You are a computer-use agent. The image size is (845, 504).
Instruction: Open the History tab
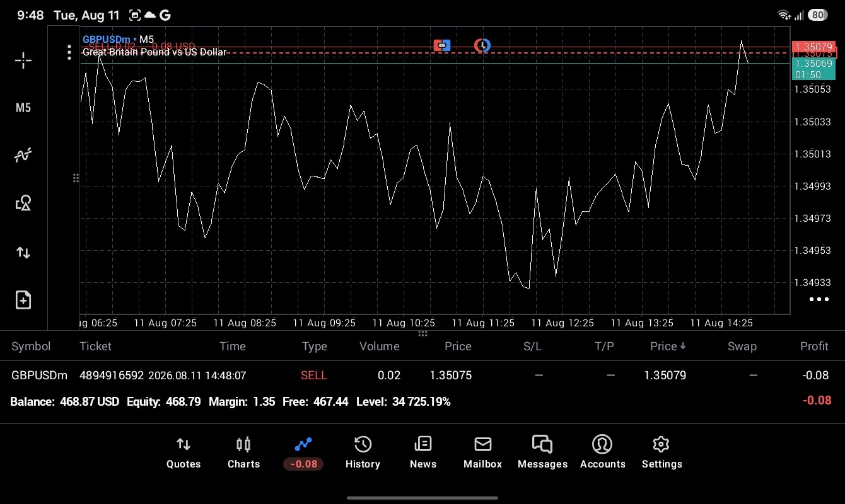point(363,453)
